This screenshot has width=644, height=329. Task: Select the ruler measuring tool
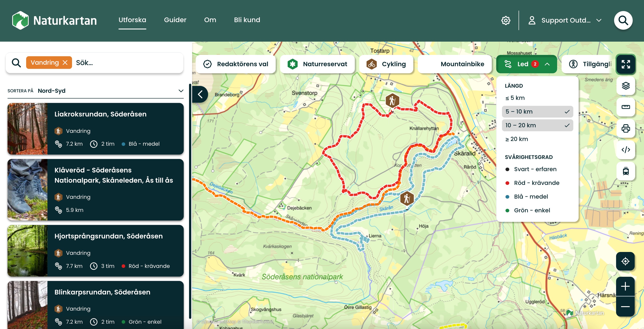[626, 107]
